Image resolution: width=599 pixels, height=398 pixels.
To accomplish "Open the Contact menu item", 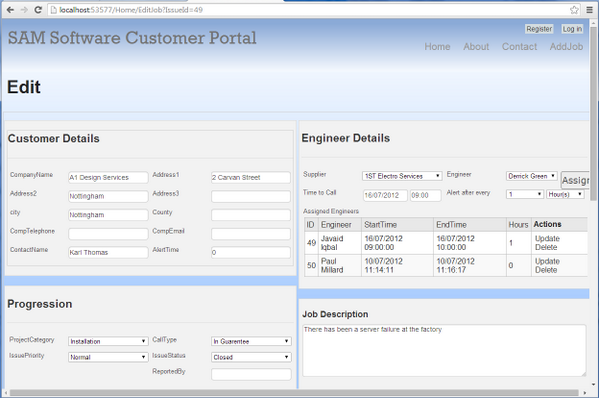I will point(520,47).
